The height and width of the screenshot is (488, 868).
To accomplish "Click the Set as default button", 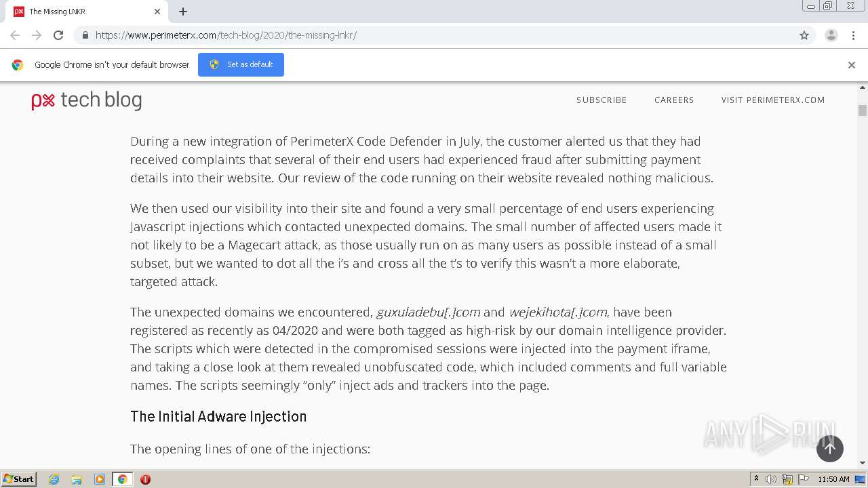I will point(241,65).
